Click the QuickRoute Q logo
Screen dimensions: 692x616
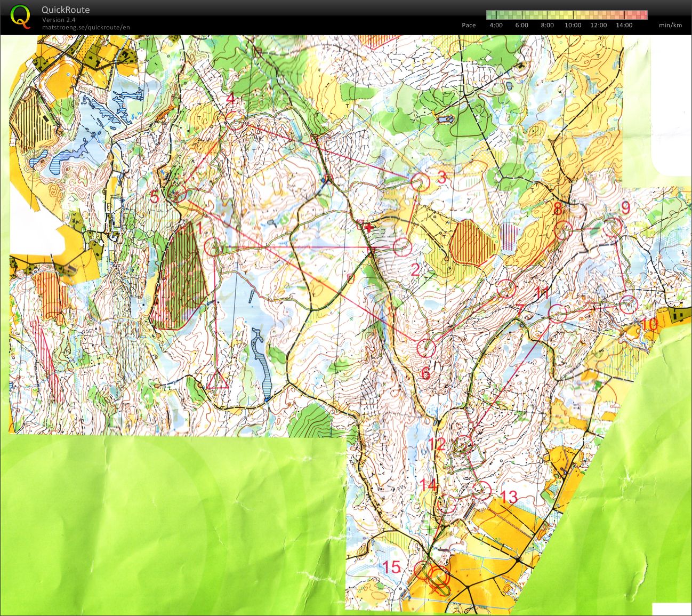[20, 16]
